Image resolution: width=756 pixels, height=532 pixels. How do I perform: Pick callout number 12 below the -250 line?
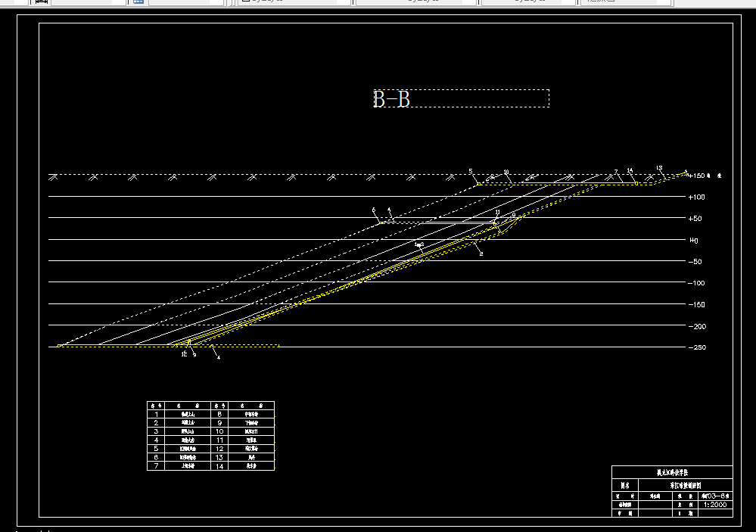pos(184,354)
